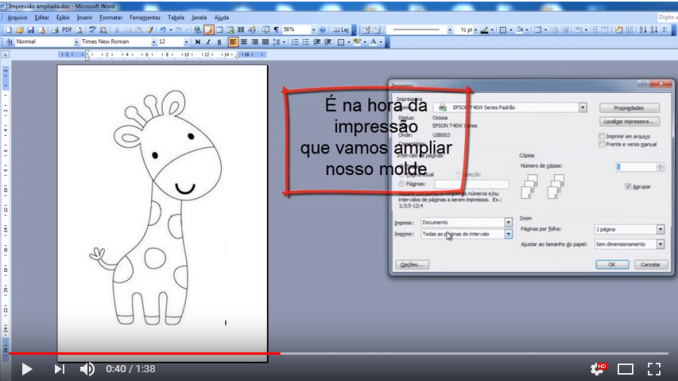678x381 pixels.
Task: Open the Páginas por folha dropdown
Action: click(x=660, y=229)
